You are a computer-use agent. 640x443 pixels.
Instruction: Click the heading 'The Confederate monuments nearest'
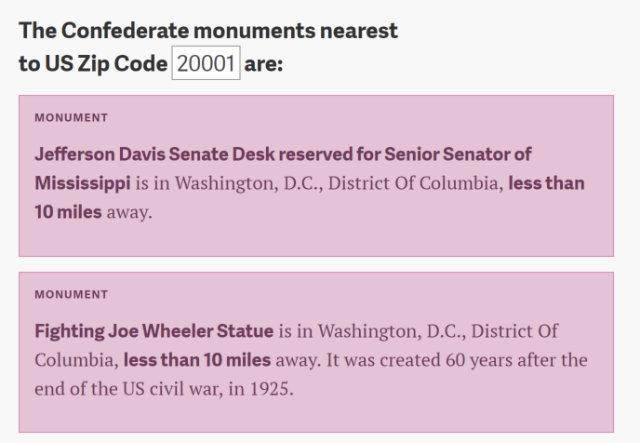208,31
